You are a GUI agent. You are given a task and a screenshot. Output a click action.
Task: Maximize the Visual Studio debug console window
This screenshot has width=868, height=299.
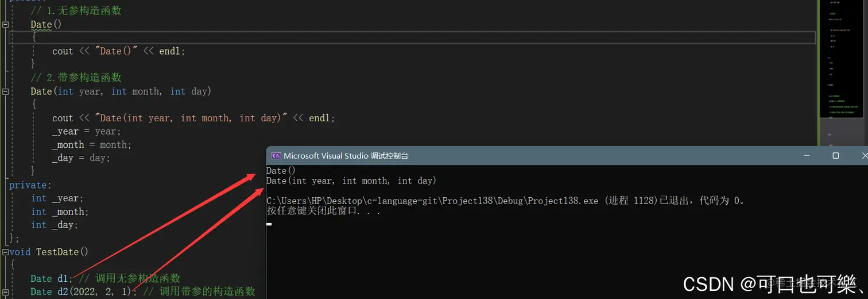(836, 156)
